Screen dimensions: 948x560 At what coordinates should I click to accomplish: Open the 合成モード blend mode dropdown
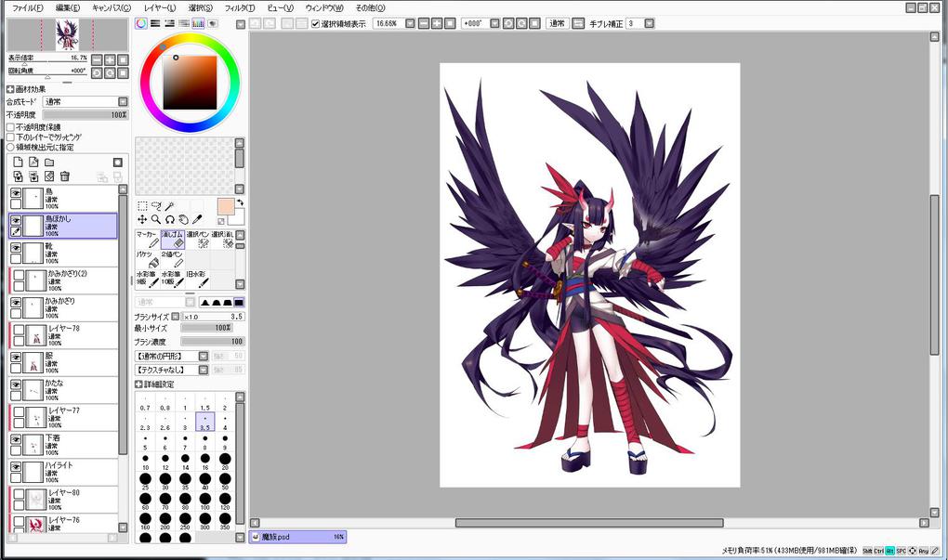[123, 102]
